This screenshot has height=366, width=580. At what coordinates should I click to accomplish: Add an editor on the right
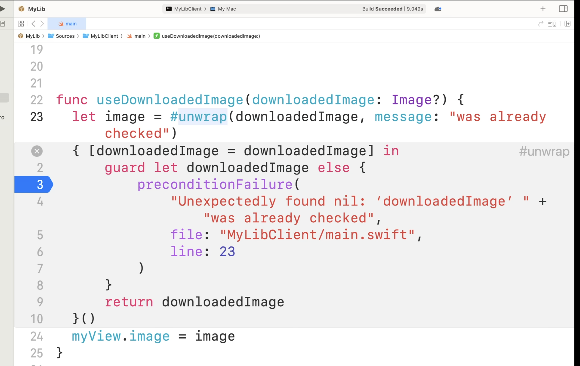567,24
